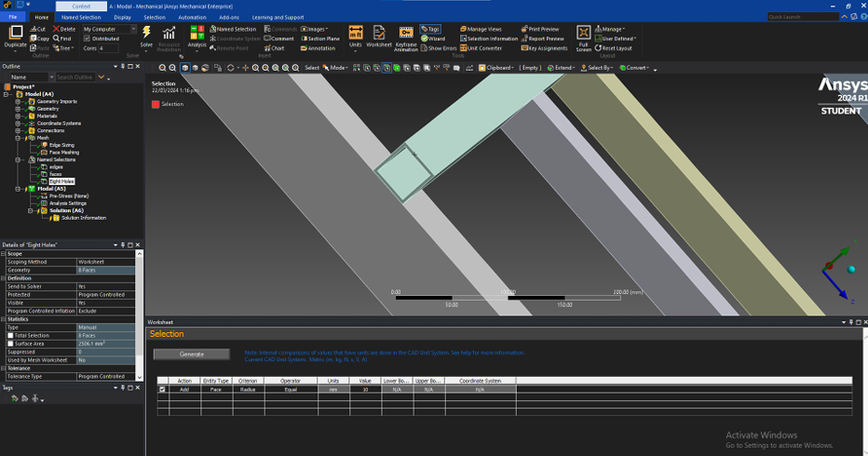The image size is (868, 456).
Task: Check the Total Selection checkbox
Action: click(11, 334)
